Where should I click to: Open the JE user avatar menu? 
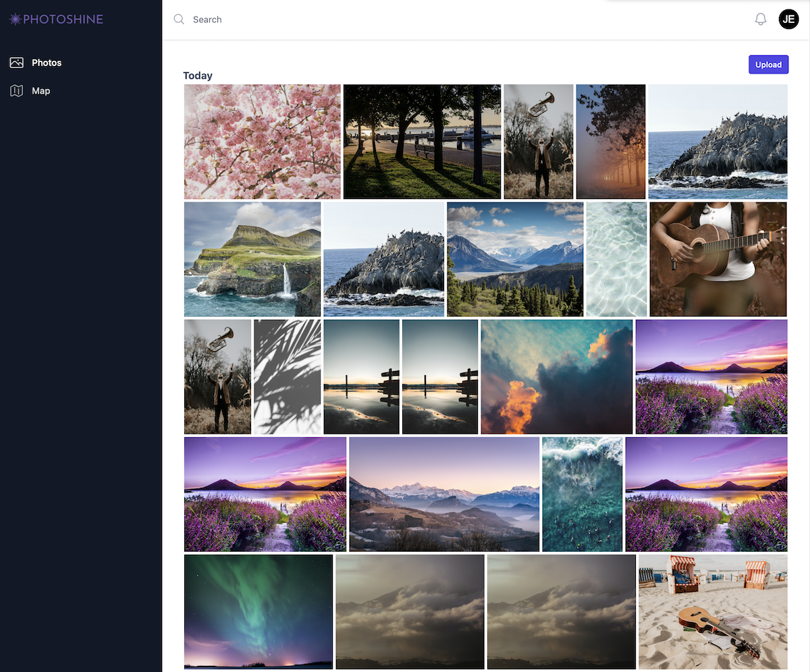coord(788,20)
